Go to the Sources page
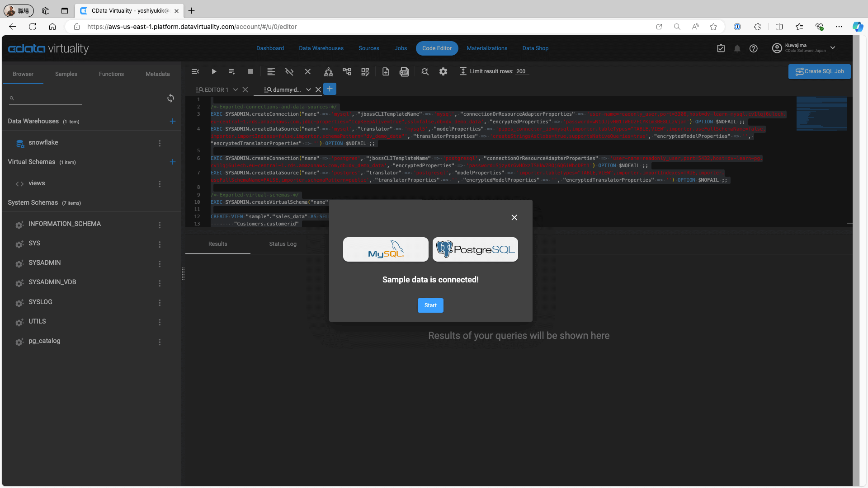This screenshot has width=868, height=488. (369, 48)
